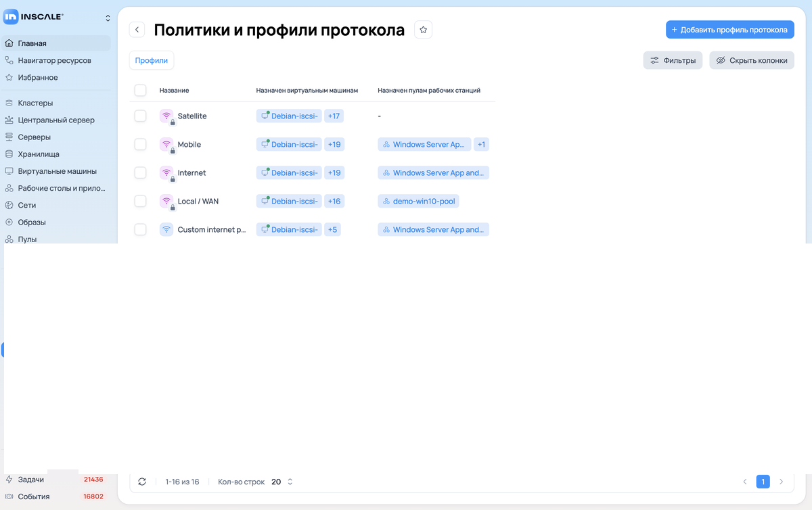Click the Хранилища database icon
This screenshot has height=510, width=812.
[x=9, y=154]
